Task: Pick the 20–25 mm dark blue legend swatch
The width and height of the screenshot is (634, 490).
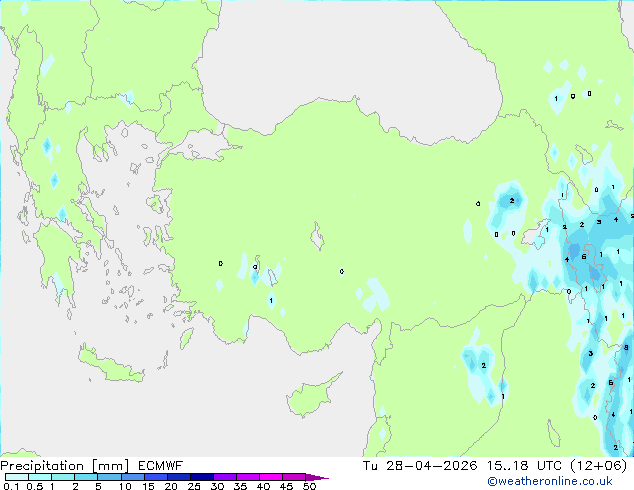Action: [x=178, y=477]
